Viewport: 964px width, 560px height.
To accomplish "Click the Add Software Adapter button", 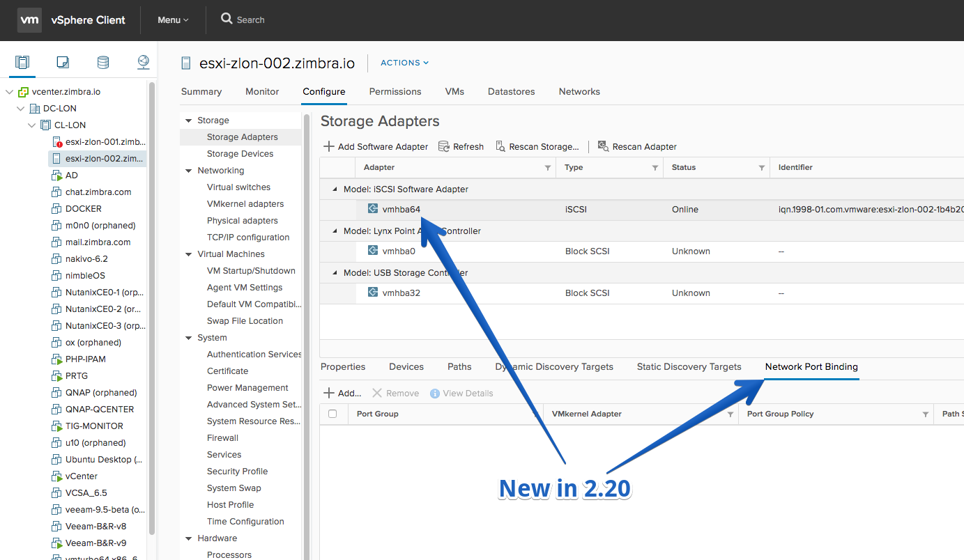I will (376, 146).
